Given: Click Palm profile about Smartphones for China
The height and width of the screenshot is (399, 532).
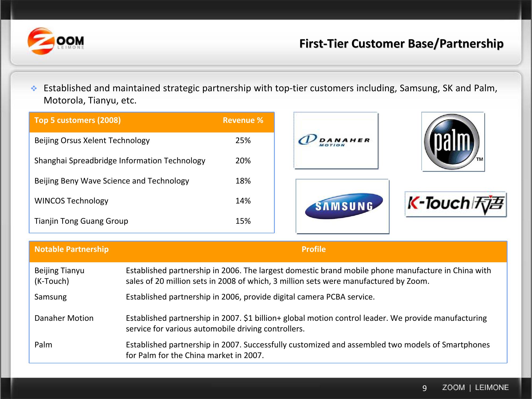Looking at the screenshot, I should (308, 350).
